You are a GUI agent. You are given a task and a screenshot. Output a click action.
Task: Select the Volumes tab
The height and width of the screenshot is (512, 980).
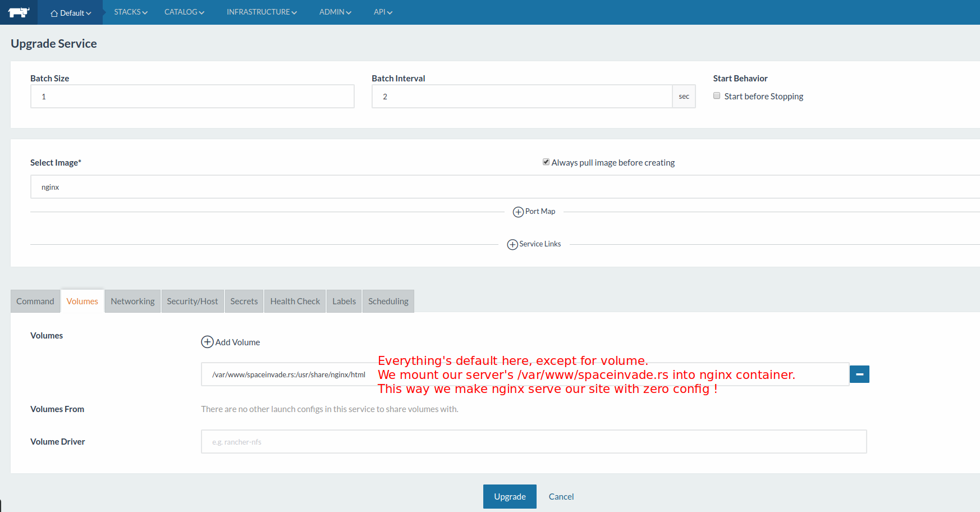click(x=83, y=301)
